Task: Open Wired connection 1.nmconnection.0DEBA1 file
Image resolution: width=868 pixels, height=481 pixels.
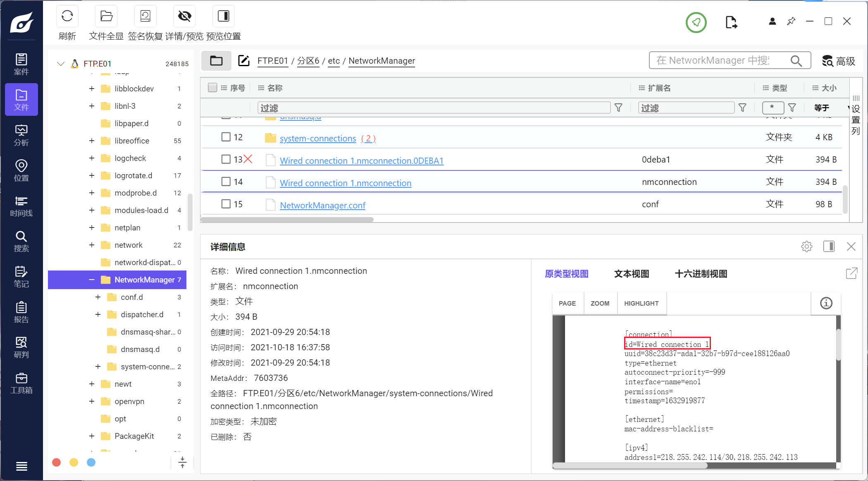Action: [362, 160]
